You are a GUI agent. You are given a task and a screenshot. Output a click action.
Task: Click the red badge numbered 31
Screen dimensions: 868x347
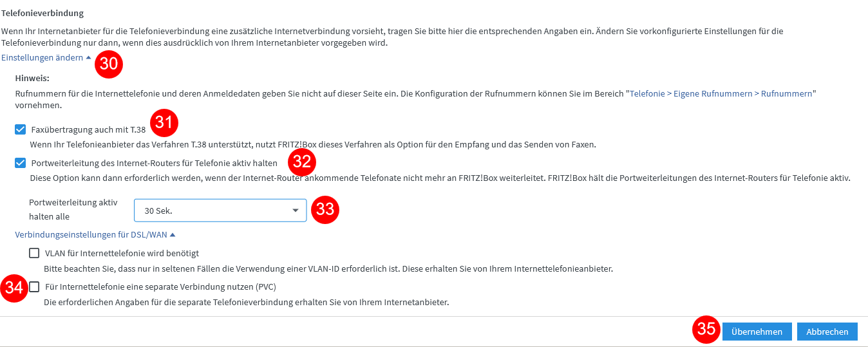point(164,122)
